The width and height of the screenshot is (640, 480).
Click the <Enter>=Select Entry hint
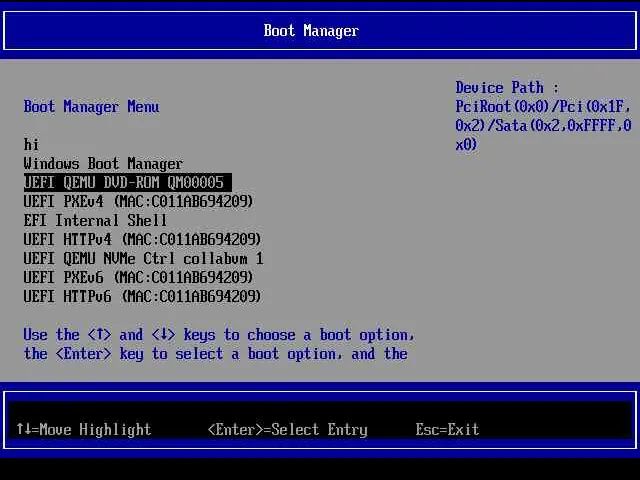(x=288, y=429)
